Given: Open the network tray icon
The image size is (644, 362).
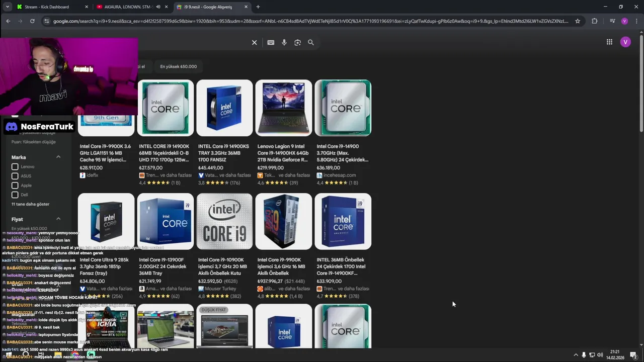Looking at the screenshot, I should pyautogui.click(x=592, y=355).
